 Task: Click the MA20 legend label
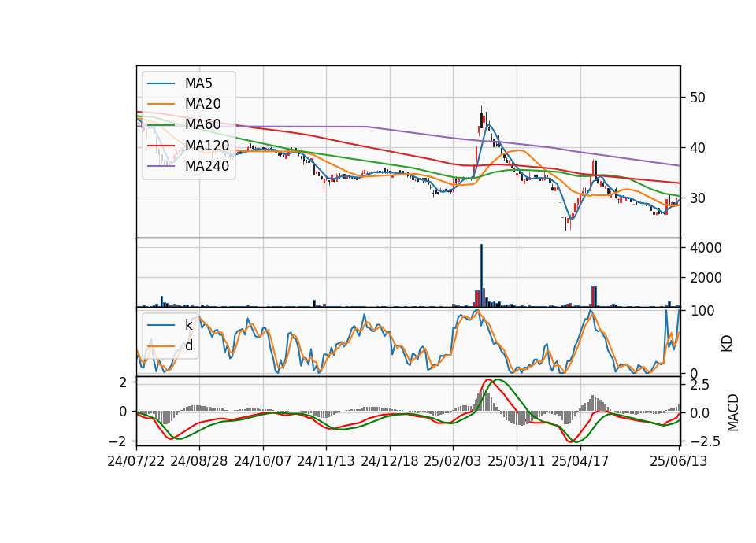202,104
